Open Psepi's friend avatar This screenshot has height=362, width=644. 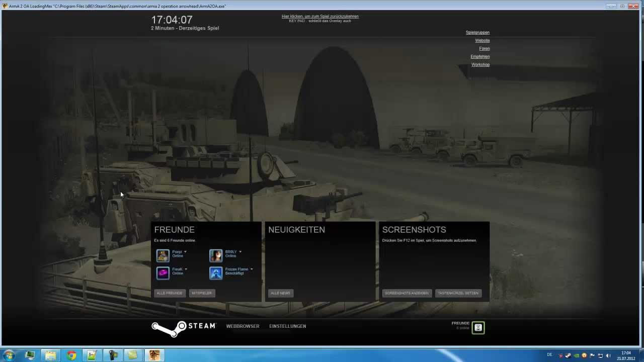point(163,255)
